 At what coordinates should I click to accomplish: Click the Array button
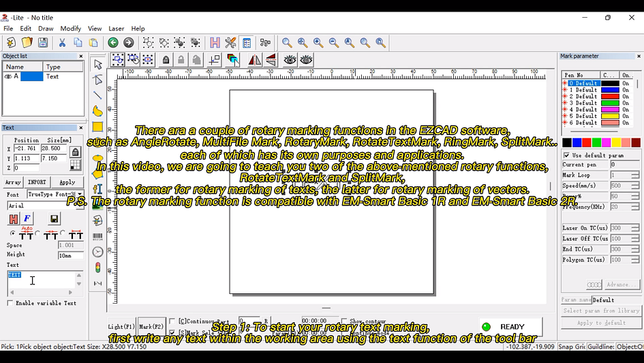[13, 182]
